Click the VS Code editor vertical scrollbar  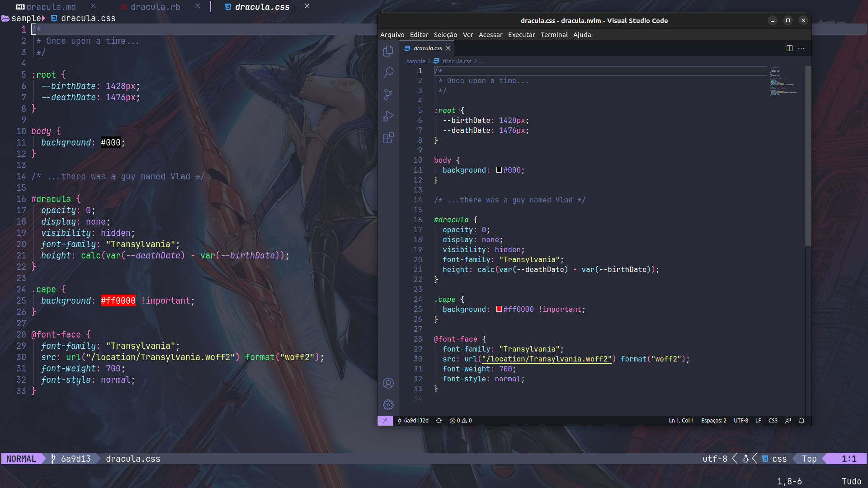coord(808,156)
